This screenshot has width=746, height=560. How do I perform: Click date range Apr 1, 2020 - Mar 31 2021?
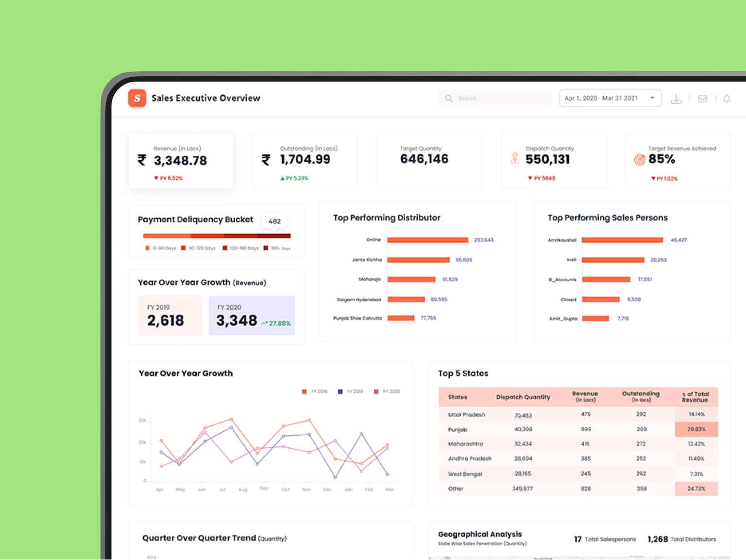[x=601, y=98]
